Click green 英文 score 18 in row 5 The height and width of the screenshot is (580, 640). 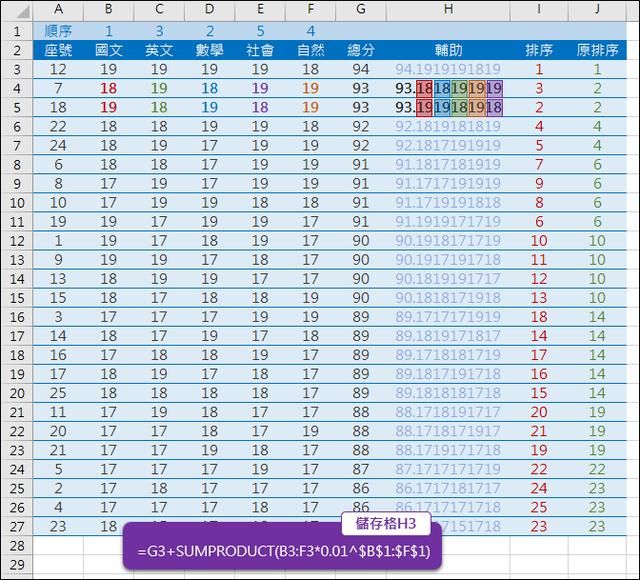coord(159,107)
